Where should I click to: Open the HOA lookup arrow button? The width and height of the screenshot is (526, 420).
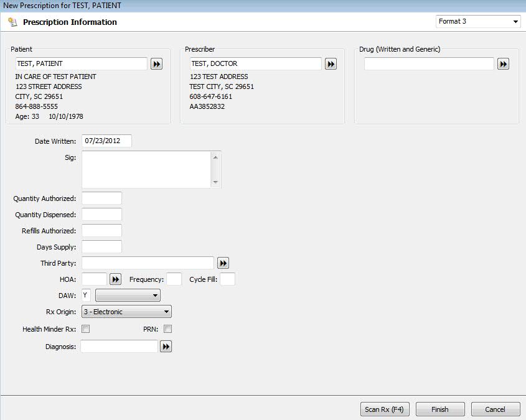[x=116, y=279]
